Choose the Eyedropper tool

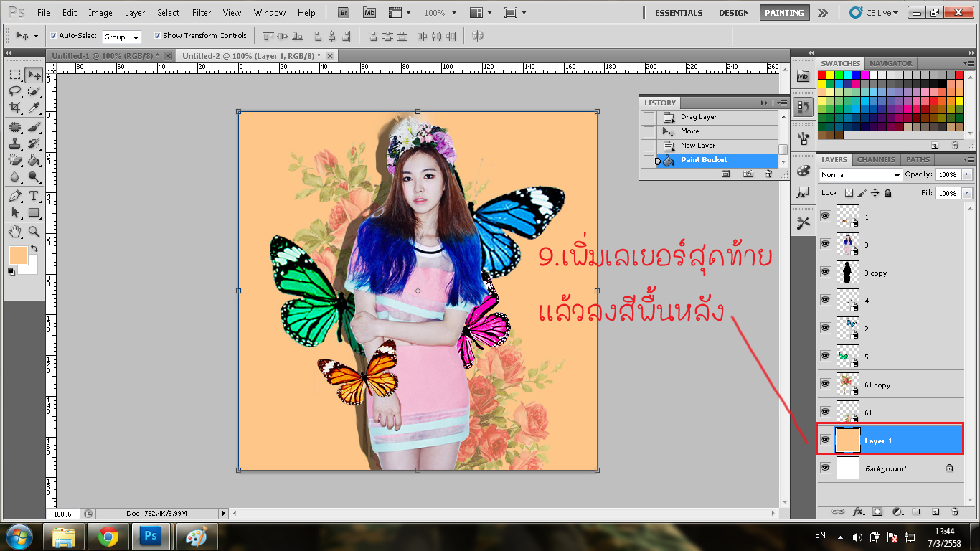tap(34, 108)
